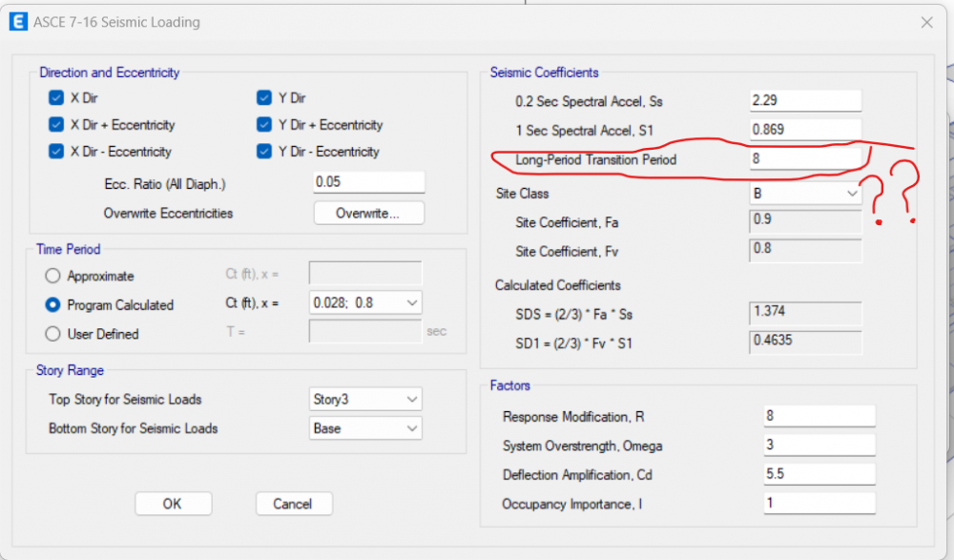Click the Overwrite Eccentricities label
Screen dimensions: 954x560
tap(168, 214)
